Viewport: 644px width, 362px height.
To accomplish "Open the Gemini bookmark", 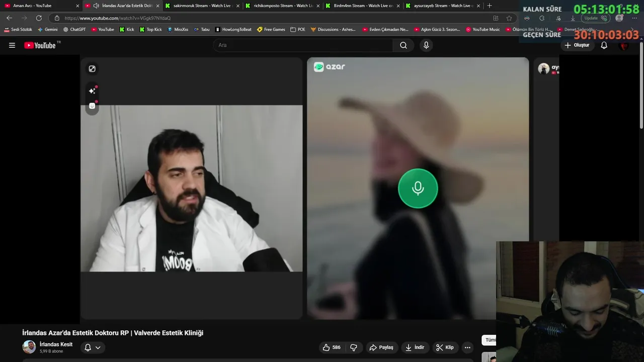I will [48, 30].
